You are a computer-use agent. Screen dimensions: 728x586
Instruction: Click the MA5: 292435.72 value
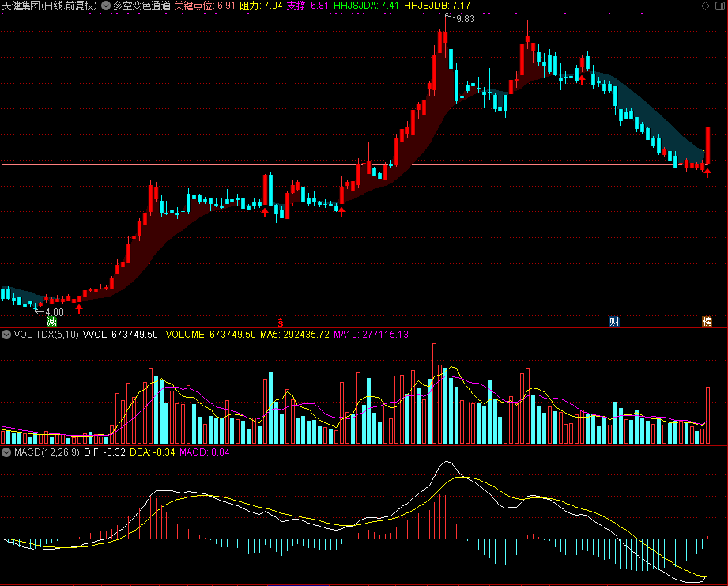(x=295, y=335)
